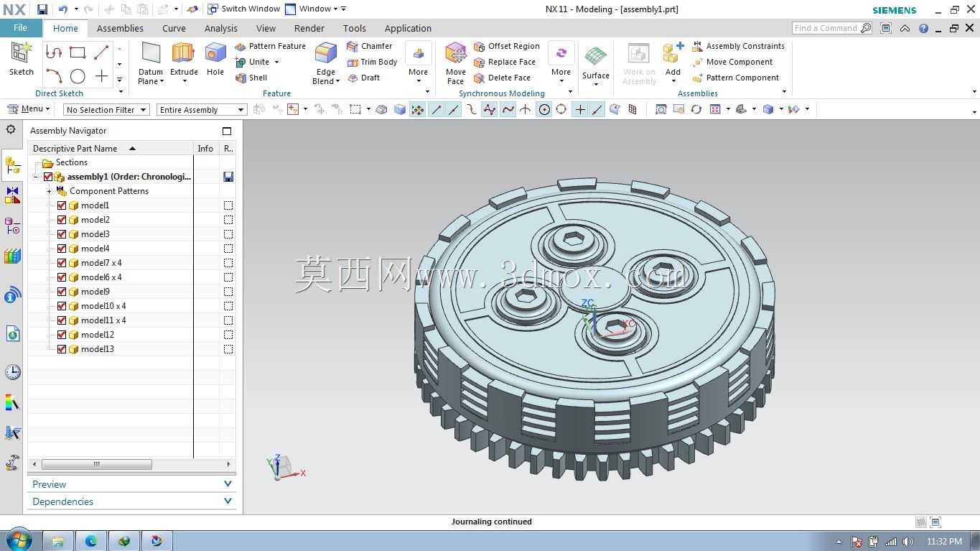The width and height of the screenshot is (980, 551).
Task: Select the Sketch tool
Action: tap(21, 59)
